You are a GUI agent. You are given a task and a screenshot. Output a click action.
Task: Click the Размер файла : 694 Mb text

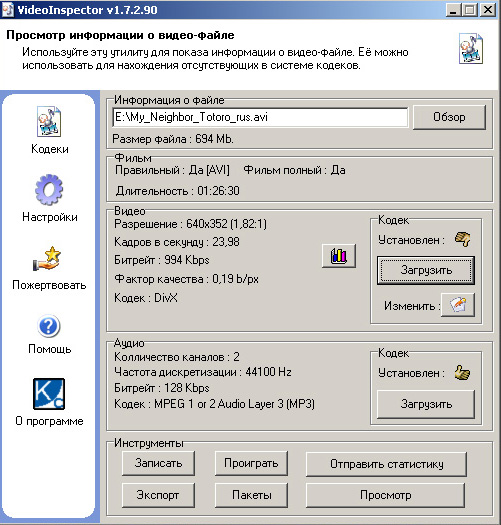point(173,139)
